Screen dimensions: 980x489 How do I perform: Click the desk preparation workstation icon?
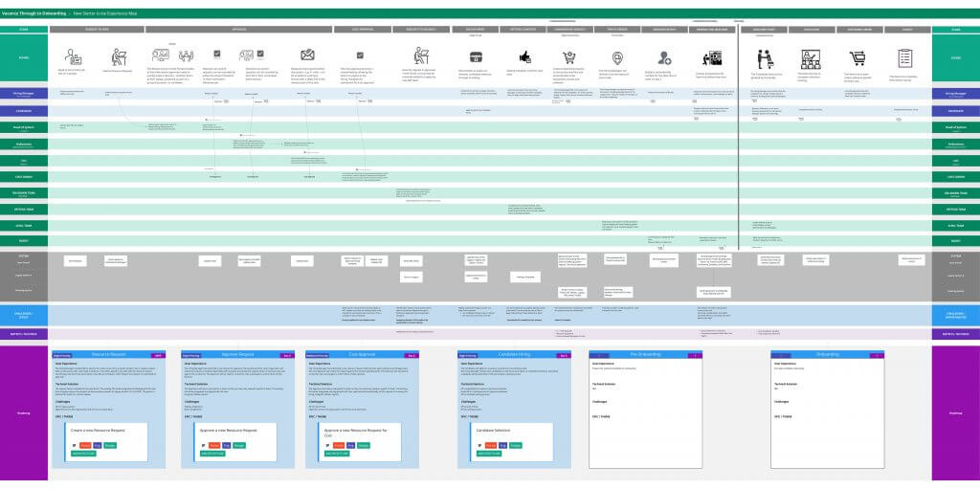pyautogui.click(x=712, y=59)
